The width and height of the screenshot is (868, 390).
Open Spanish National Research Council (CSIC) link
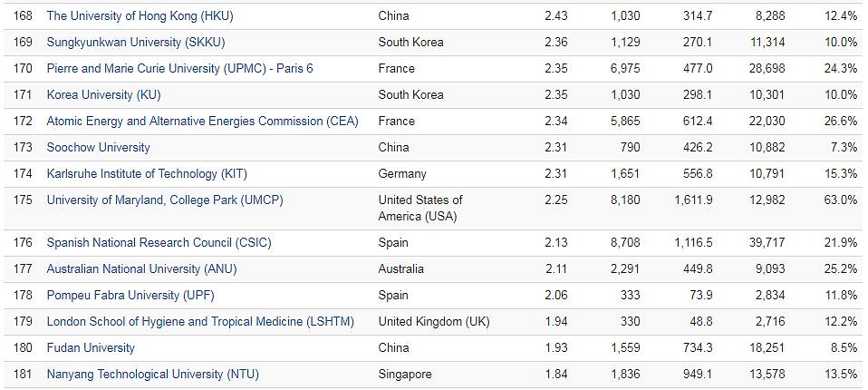(x=159, y=242)
